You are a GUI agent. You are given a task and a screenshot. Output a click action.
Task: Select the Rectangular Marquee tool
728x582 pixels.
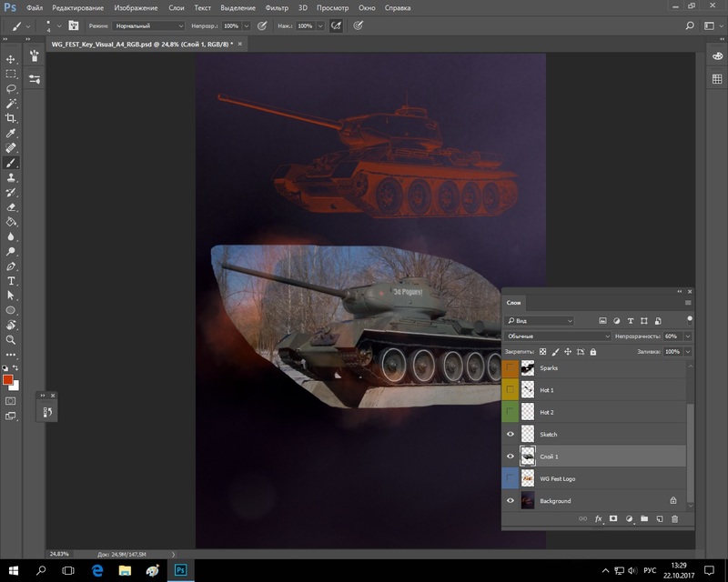tap(11, 75)
